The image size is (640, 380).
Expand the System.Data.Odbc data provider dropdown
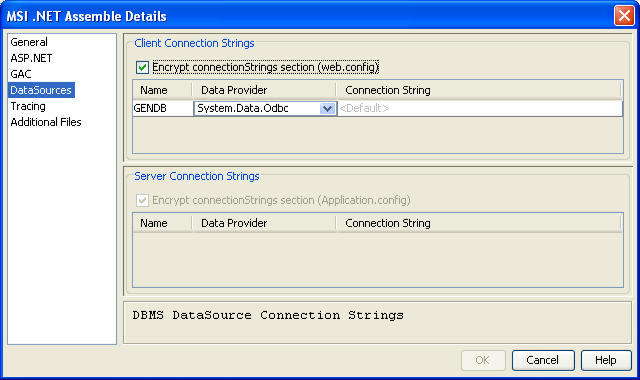(x=327, y=109)
